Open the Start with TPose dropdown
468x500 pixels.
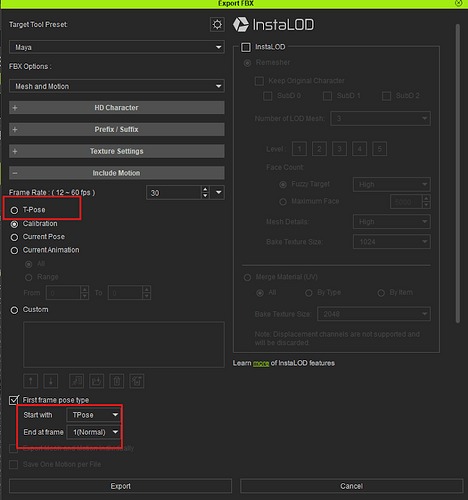point(94,415)
